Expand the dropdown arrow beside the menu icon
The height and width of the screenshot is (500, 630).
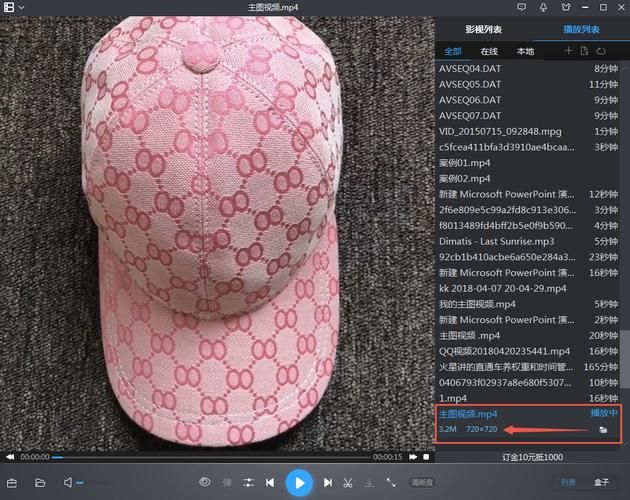pos(21,7)
